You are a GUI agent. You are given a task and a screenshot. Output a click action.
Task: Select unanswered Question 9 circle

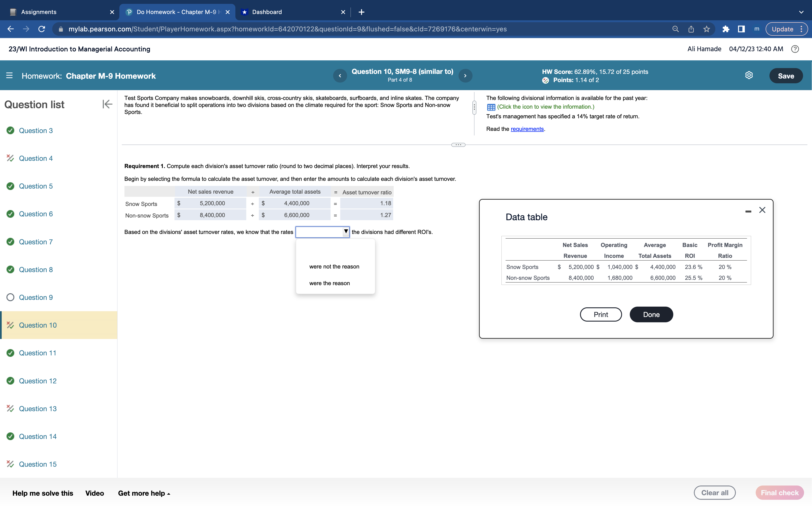(x=10, y=297)
